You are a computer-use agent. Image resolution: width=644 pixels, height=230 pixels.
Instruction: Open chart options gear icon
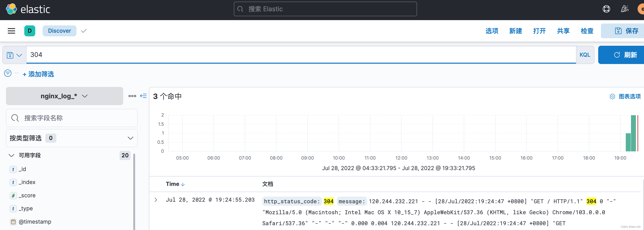(612, 96)
